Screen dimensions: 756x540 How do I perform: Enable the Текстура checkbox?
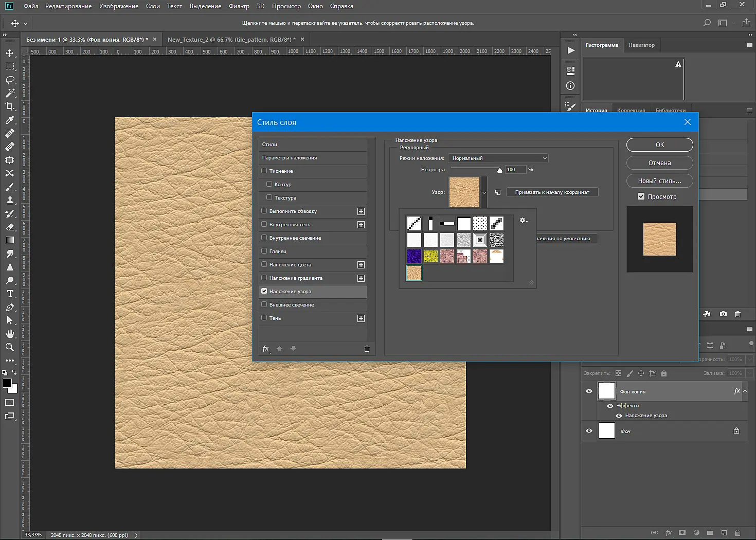pyautogui.click(x=269, y=197)
